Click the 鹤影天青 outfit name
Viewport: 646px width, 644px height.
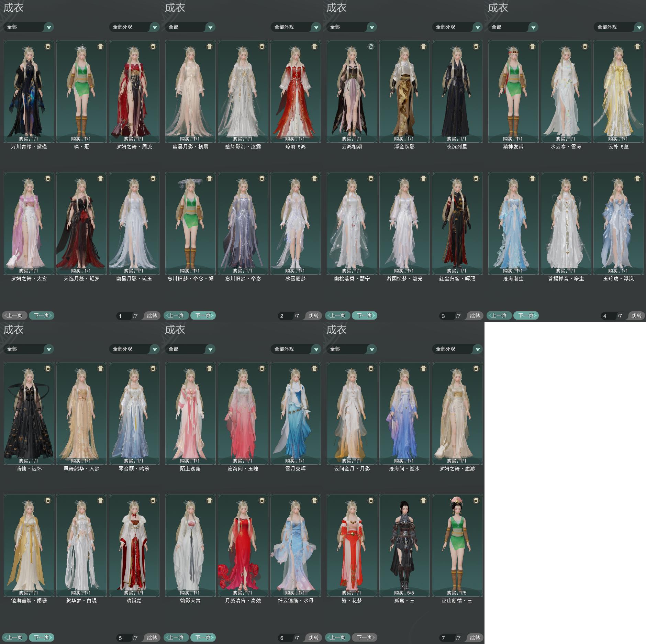(190, 601)
